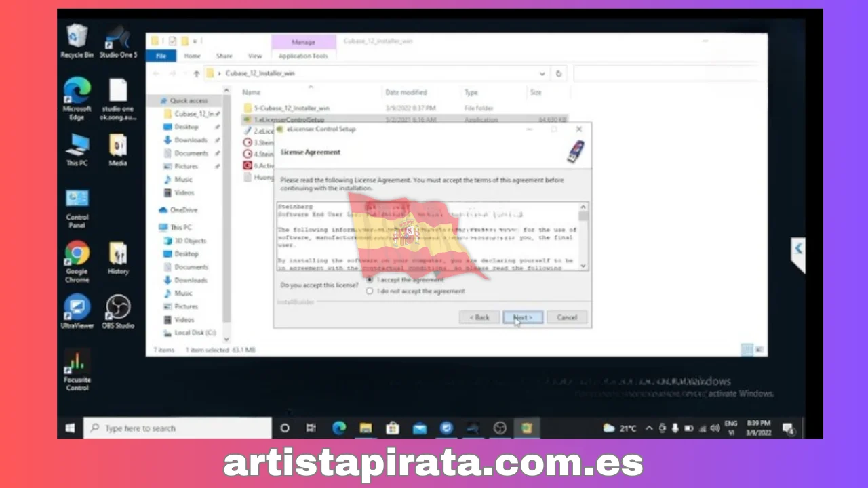Open Cortana circle icon on taskbar
868x488 pixels.
(x=285, y=428)
